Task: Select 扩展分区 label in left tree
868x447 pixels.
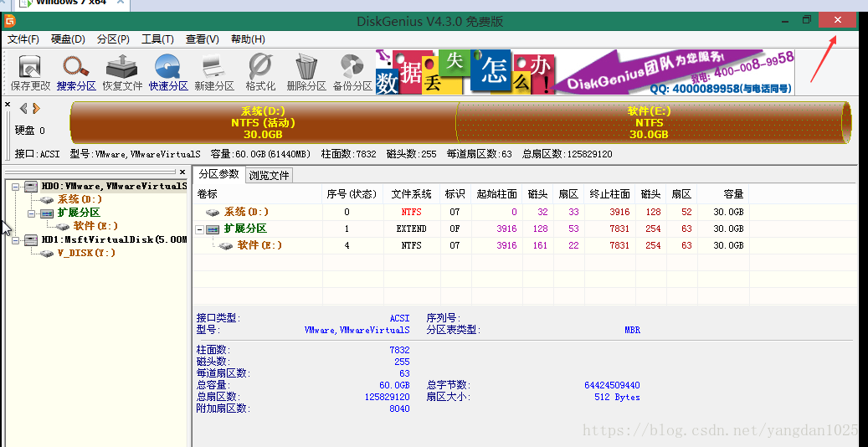Action: [x=80, y=213]
